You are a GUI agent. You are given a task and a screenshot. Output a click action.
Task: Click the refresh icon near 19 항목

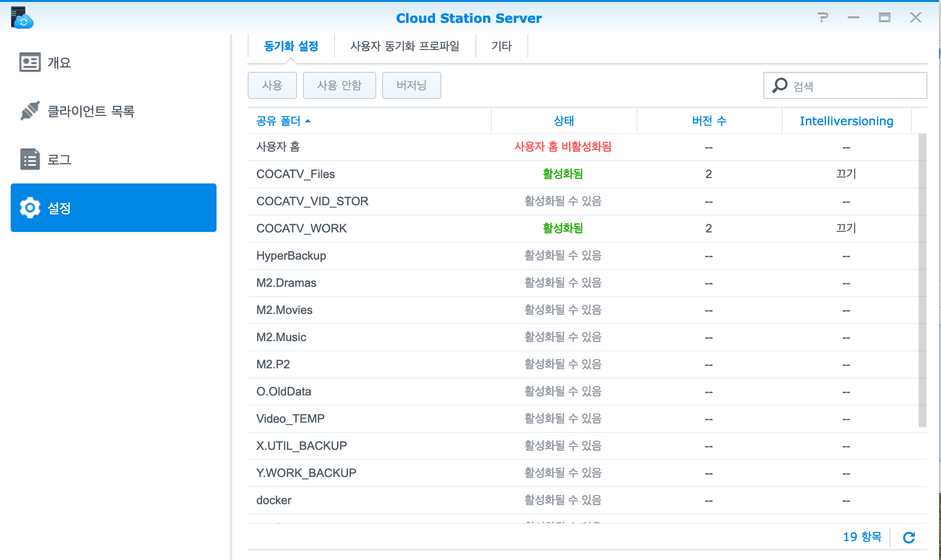pyautogui.click(x=908, y=537)
